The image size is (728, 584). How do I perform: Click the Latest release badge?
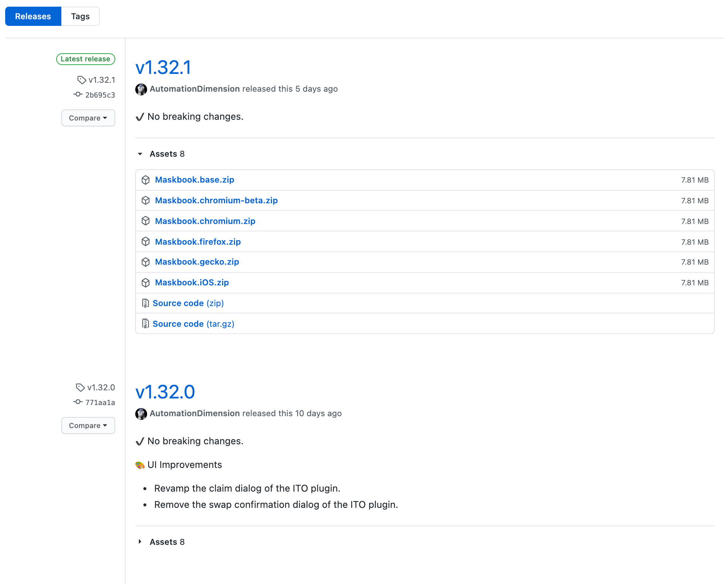pyautogui.click(x=86, y=59)
